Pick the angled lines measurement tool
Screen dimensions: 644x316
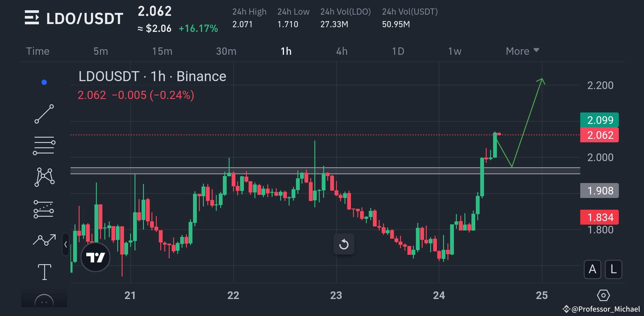(x=44, y=209)
